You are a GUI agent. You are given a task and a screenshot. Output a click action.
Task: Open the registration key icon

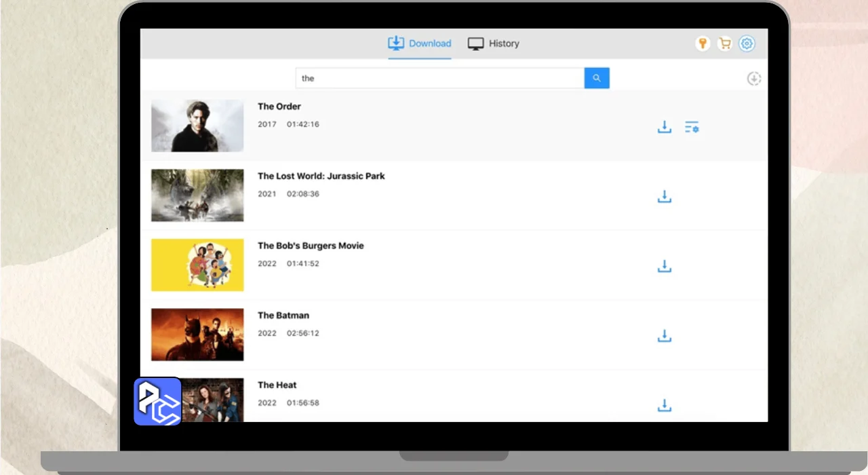[x=703, y=43]
